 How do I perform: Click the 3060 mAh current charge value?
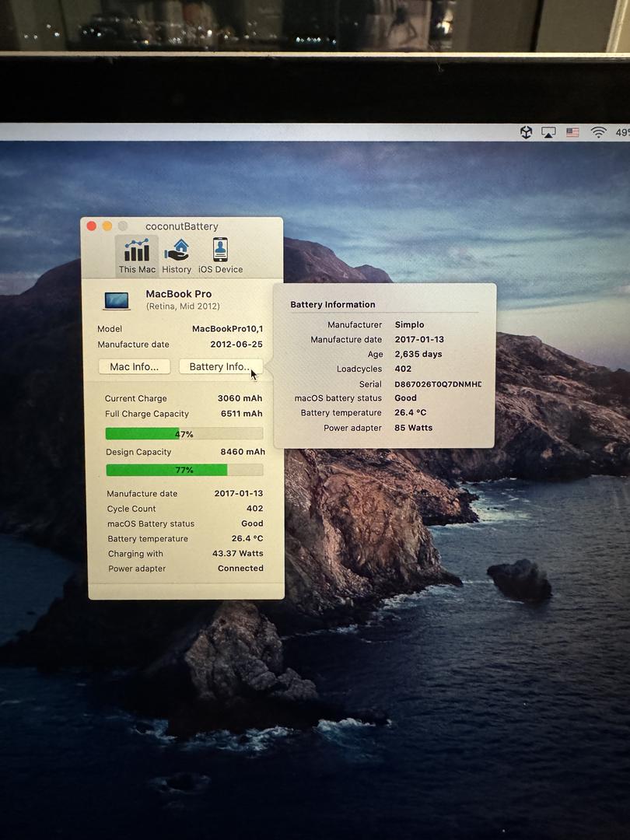pos(240,398)
